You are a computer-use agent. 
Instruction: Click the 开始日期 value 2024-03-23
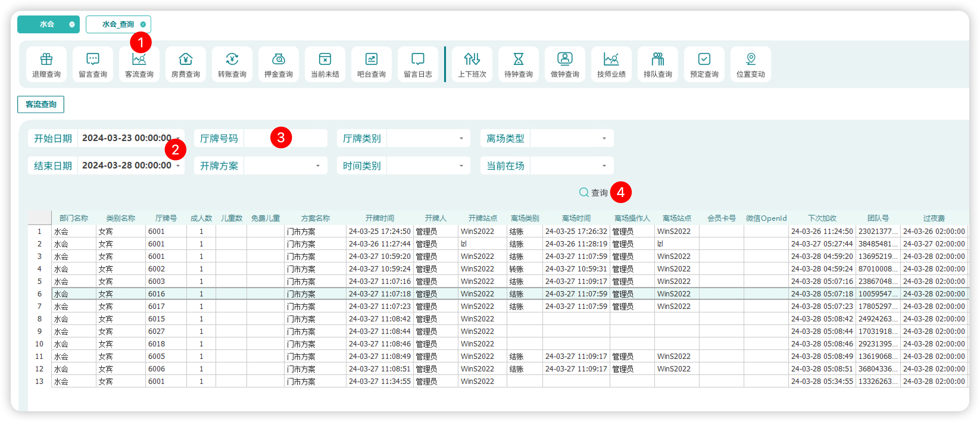[127, 138]
